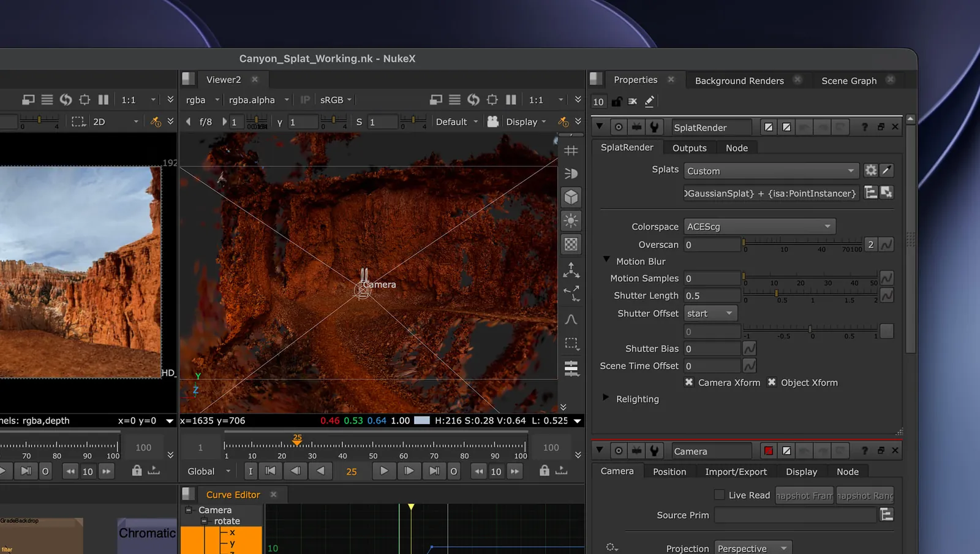Select the rotate row in Curve Editor
The image size is (980, 554).
[227, 521]
